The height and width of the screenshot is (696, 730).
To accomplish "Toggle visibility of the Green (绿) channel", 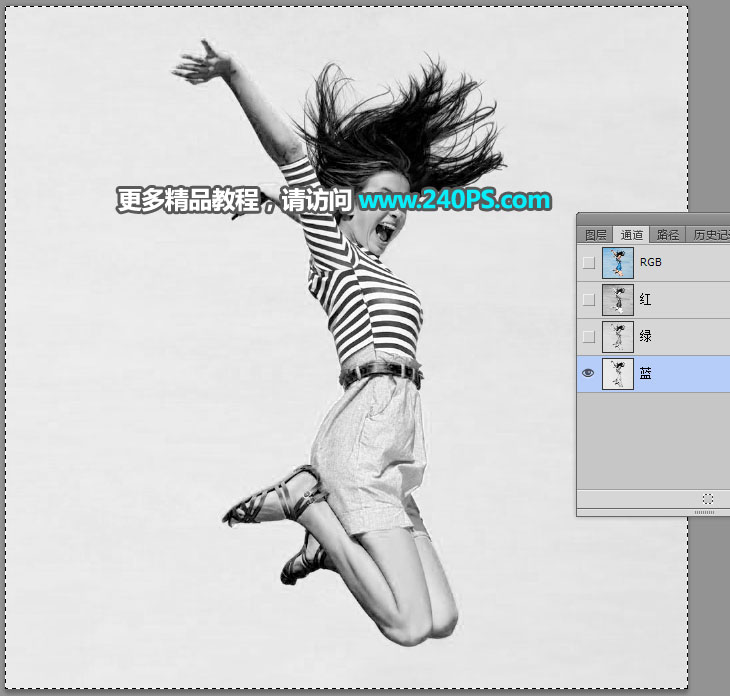I will tap(588, 336).
